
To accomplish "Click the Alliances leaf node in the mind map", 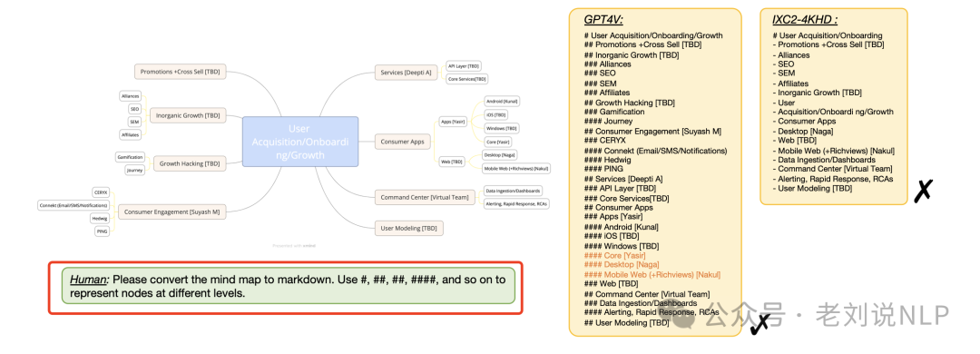I will coord(131,96).
